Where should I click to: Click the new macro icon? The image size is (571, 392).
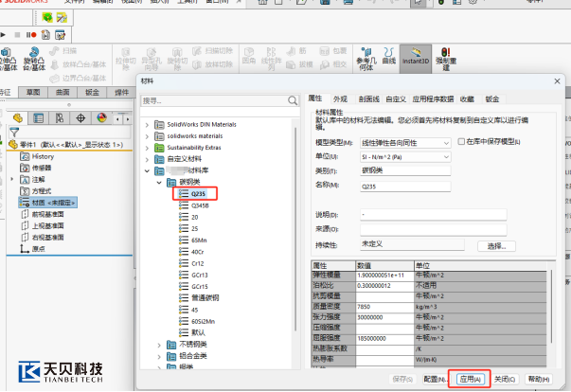[x=45, y=35]
